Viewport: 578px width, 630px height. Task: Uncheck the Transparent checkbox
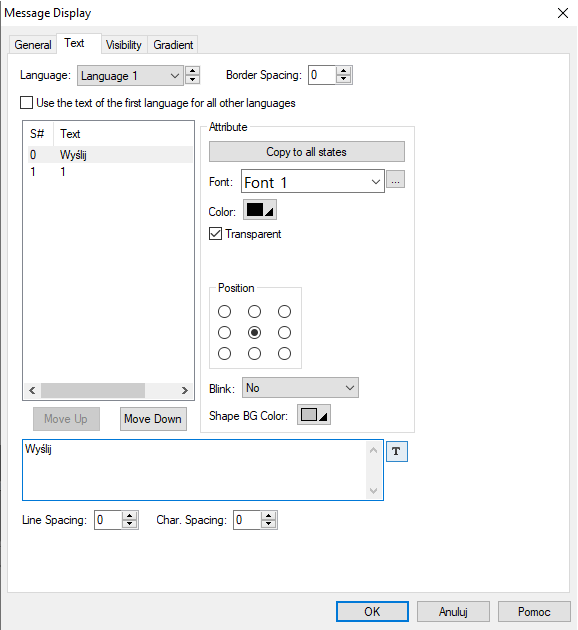[x=215, y=233]
